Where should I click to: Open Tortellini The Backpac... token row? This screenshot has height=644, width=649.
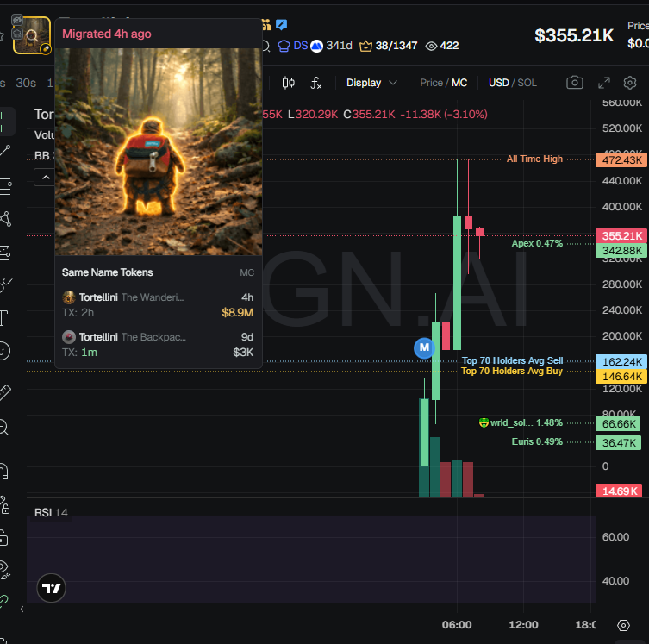pyautogui.click(x=158, y=344)
